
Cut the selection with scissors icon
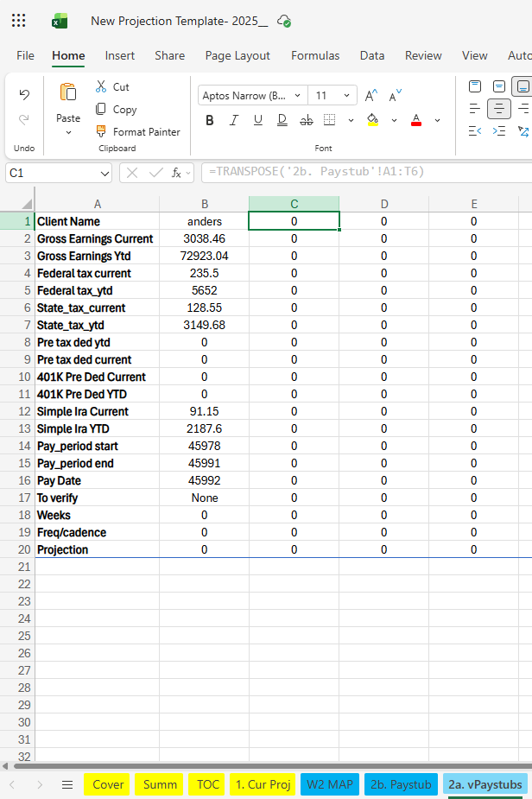pyautogui.click(x=101, y=86)
